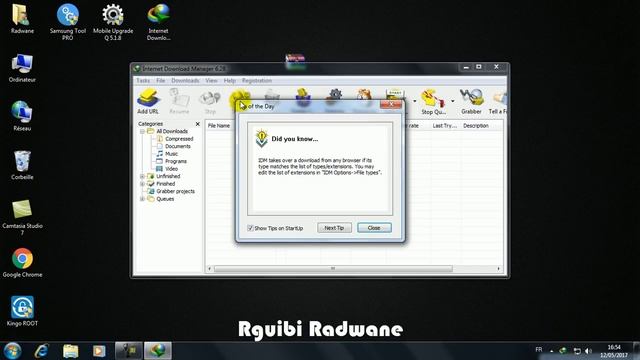Screen dimensions: 640x360
Task: Open the Windows Start menu orb
Action: pyautogui.click(x=12, y=351)
